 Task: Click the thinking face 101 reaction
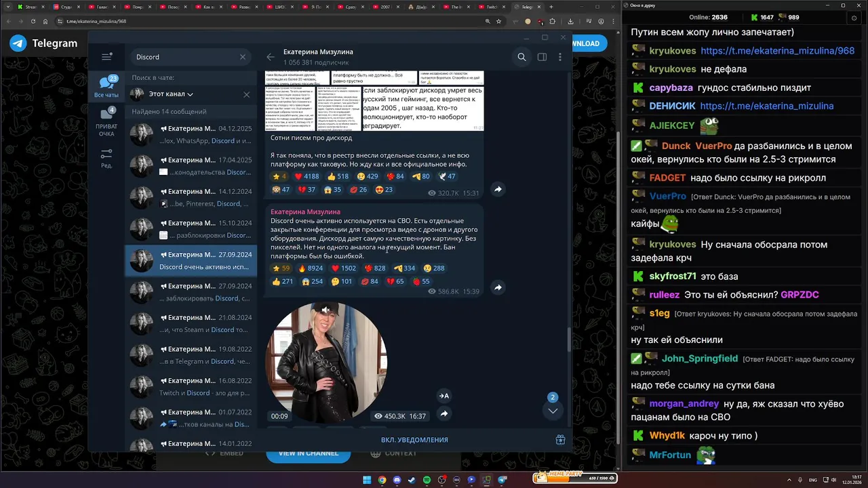pyautogui.click(x=342, y=281)
